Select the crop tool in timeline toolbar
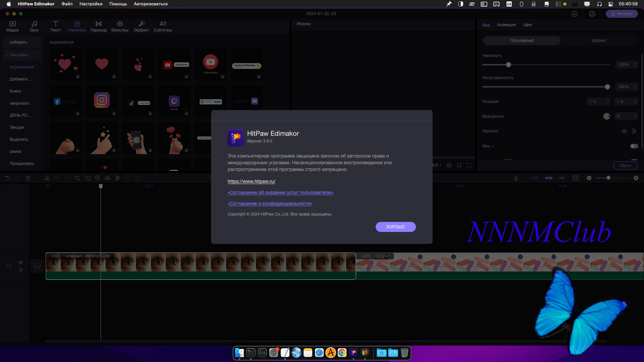Image resolution: width=644 pixels, height=362 pixels. point(77,178)
